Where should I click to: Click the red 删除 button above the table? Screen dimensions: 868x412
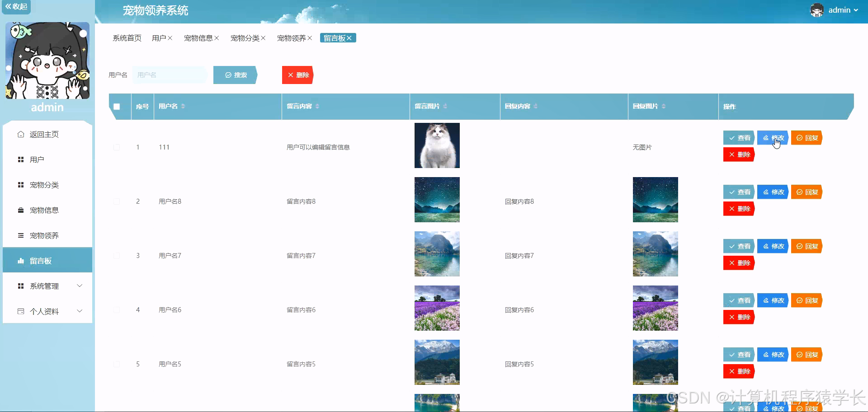[x=297, y=75]
